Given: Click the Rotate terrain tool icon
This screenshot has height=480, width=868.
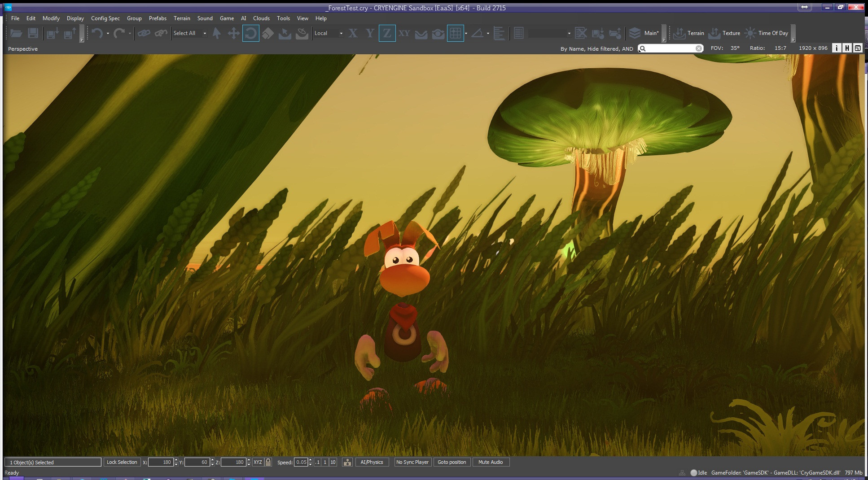Looking at the screenshot, I should [302, 33].
